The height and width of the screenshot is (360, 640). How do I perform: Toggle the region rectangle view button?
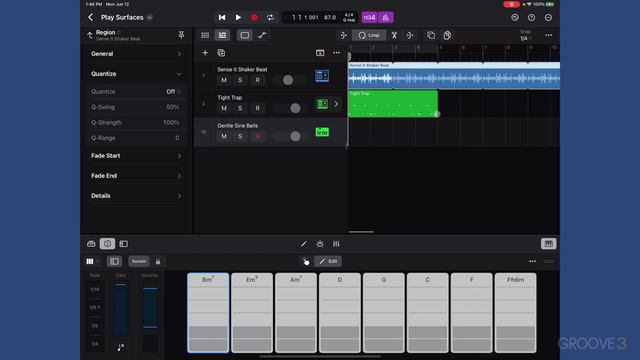(x=244, y=35)
